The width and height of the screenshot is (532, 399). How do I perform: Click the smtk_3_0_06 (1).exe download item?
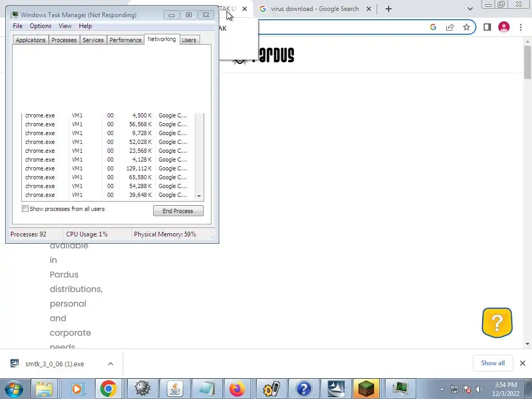(54, 364)
